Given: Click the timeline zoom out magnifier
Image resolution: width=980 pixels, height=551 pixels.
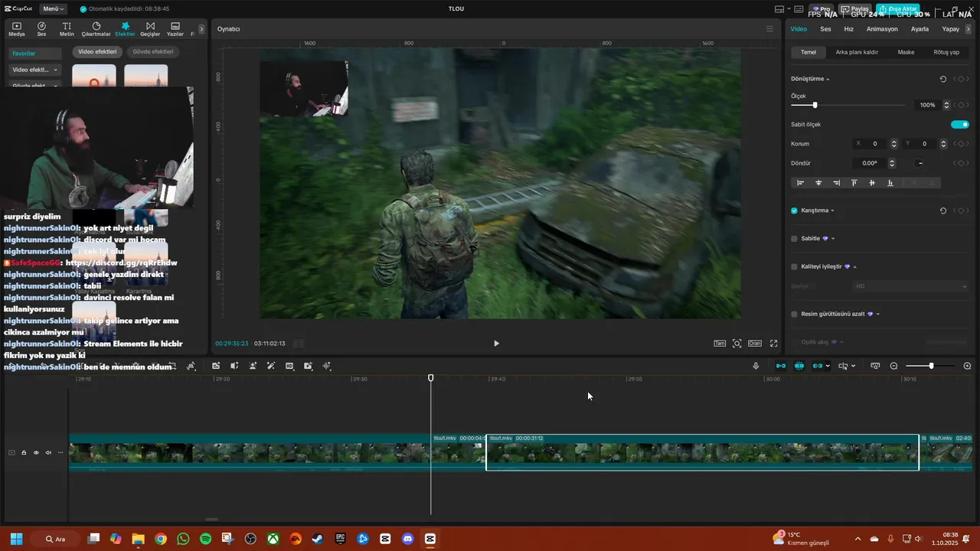Looking at the screenshot, I should point(893,366).
